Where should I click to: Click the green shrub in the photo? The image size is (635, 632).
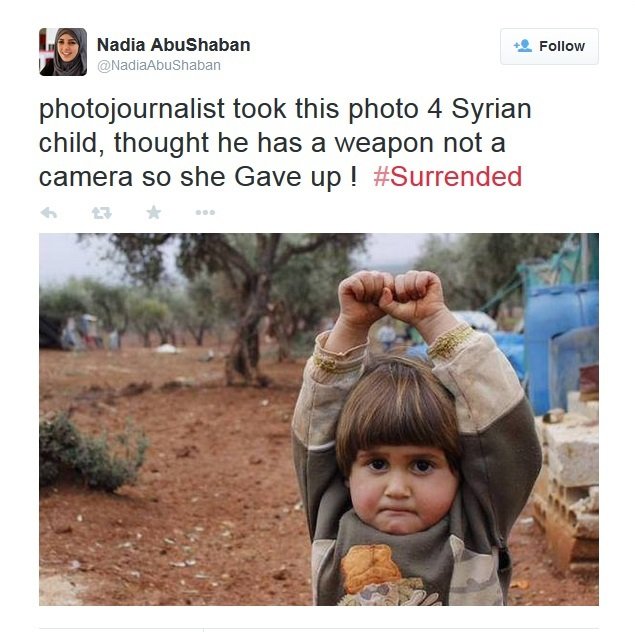coord(92,451)
